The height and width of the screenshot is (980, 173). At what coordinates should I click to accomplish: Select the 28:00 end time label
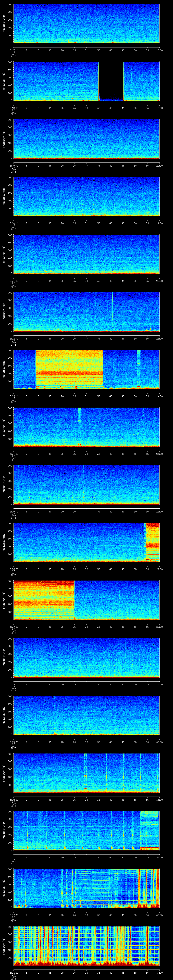160,627
